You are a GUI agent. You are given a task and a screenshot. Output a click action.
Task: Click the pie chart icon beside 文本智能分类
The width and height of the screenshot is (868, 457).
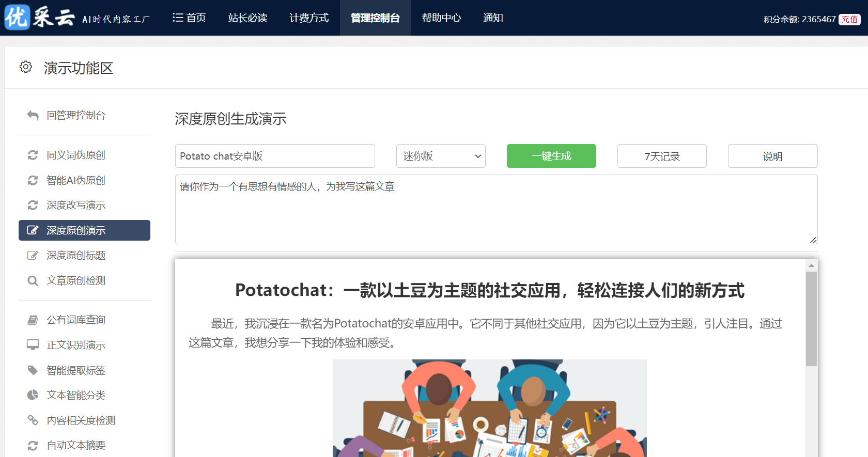pyautogui.click(x=33, y=395)
